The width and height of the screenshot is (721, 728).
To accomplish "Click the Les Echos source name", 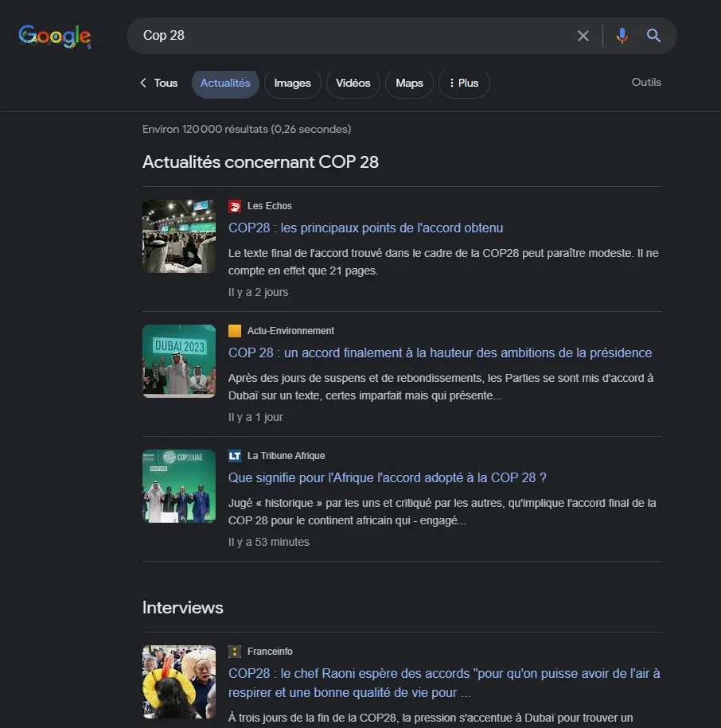I will pyautogui.click(x=269, y=206).
